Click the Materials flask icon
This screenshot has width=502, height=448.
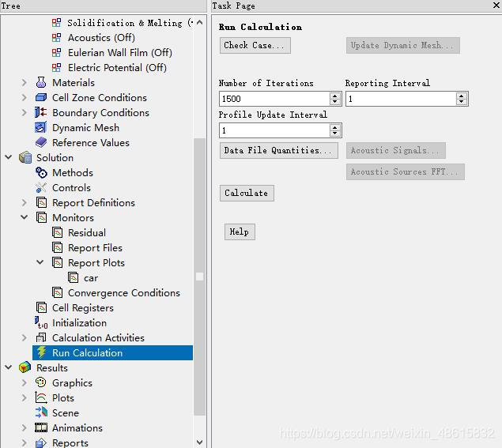click(x=41, y=83)
